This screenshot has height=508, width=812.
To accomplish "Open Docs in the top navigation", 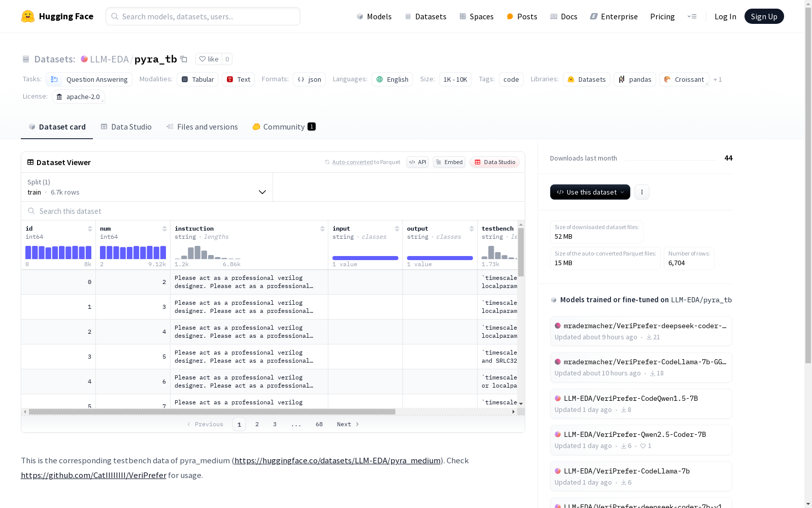I will (x=564, y=16).
